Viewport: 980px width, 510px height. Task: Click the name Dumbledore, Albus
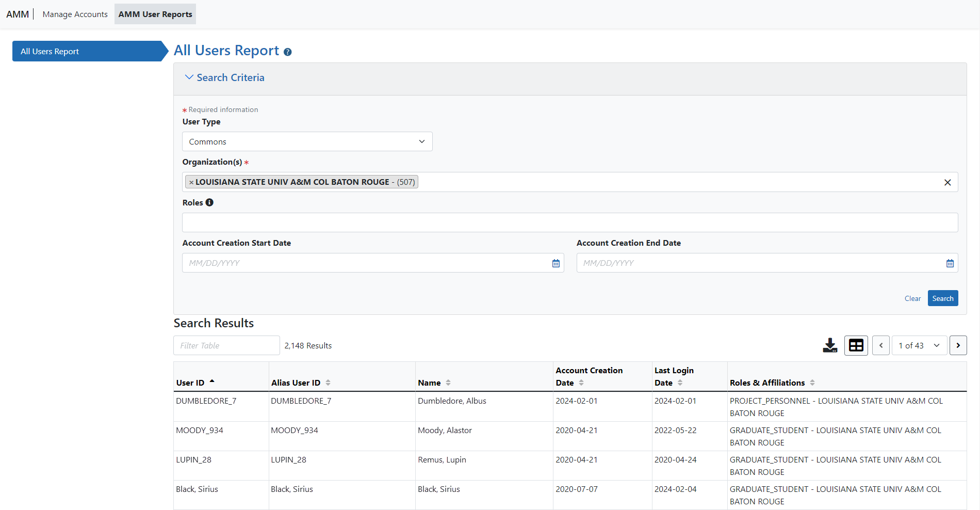[x=452, y=401]
